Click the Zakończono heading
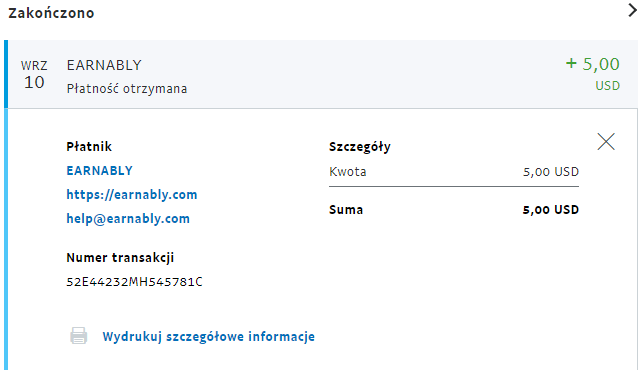The width and height of the screenshot is (641, 370). 51,13
